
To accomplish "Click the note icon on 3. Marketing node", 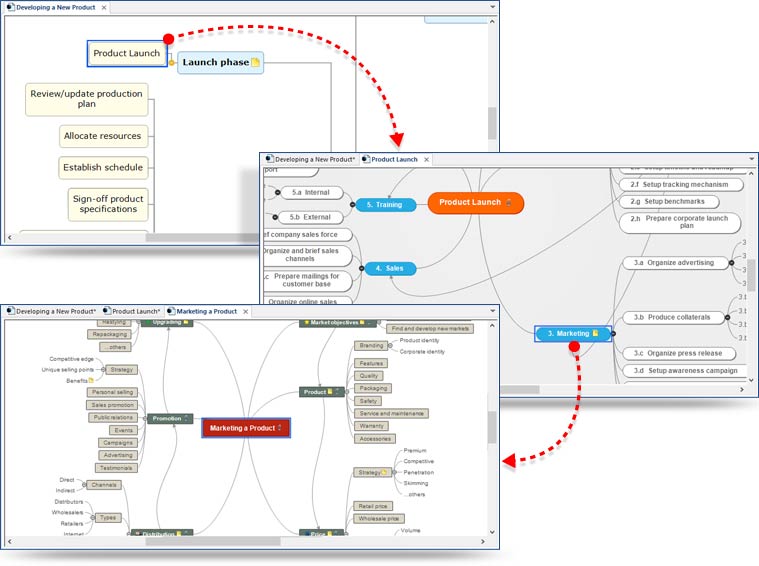I will tap(595, 333).
